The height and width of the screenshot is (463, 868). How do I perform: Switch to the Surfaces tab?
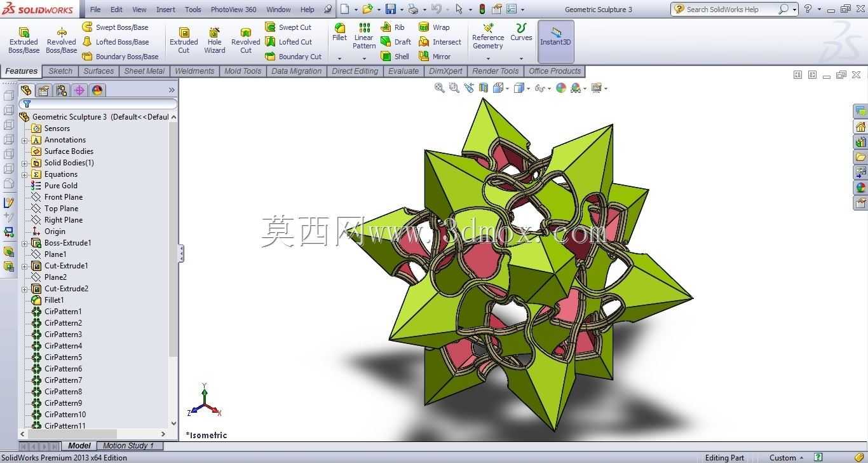click(x=98, y=71)
